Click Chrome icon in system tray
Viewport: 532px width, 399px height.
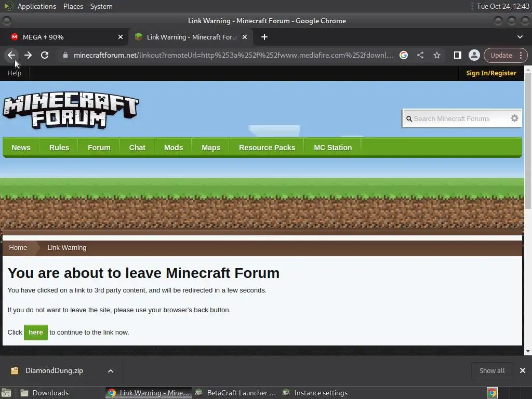[x=492, y=393]
